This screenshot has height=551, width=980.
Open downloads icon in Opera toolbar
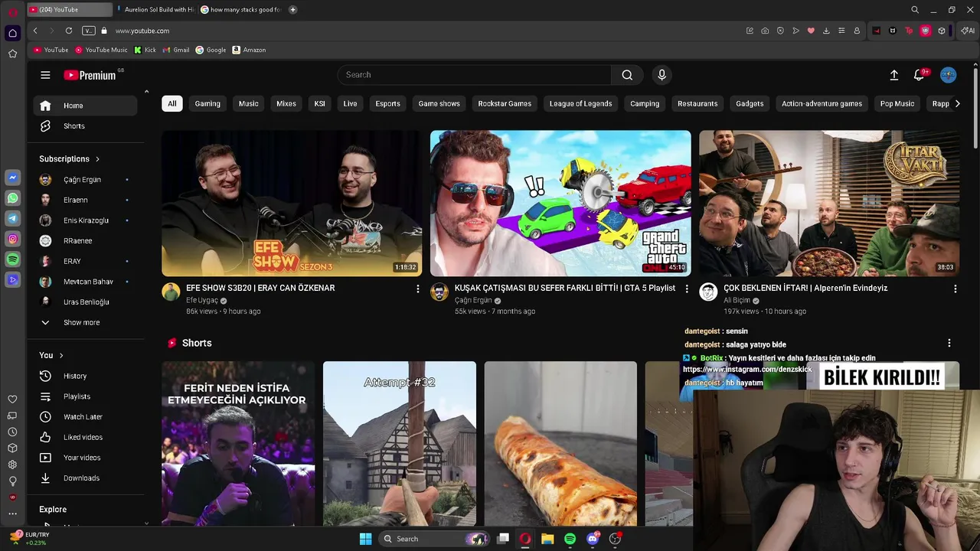[826, 31]
